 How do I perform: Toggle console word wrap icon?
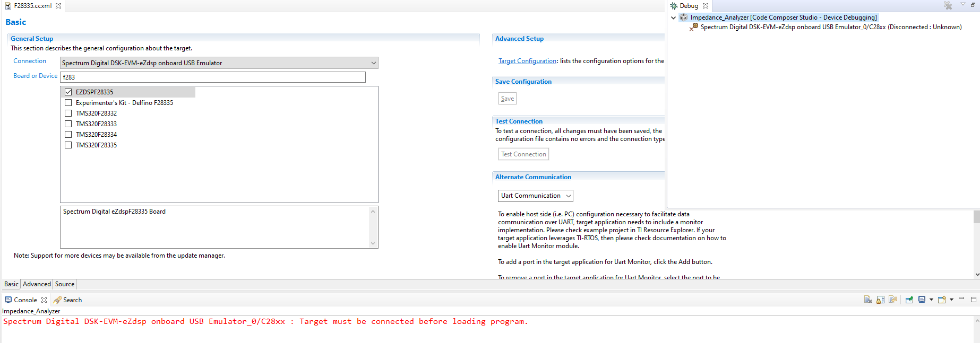pos(892,300)
